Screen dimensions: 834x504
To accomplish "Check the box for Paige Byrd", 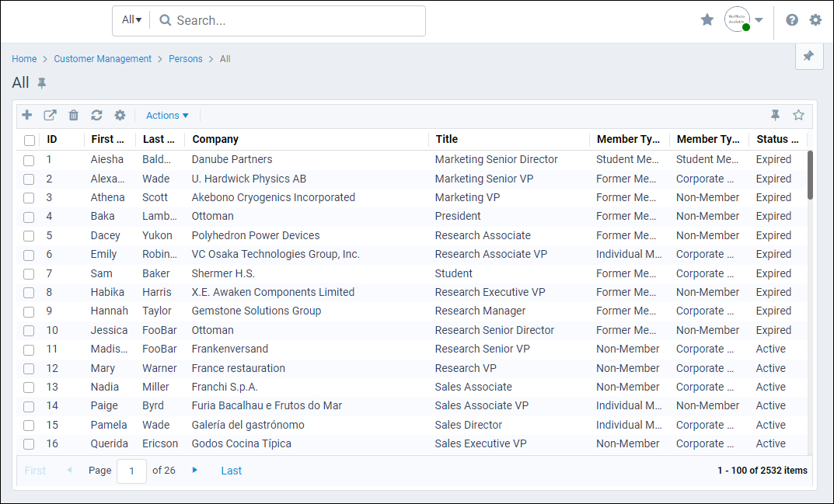I will click(x=29, y=406).
